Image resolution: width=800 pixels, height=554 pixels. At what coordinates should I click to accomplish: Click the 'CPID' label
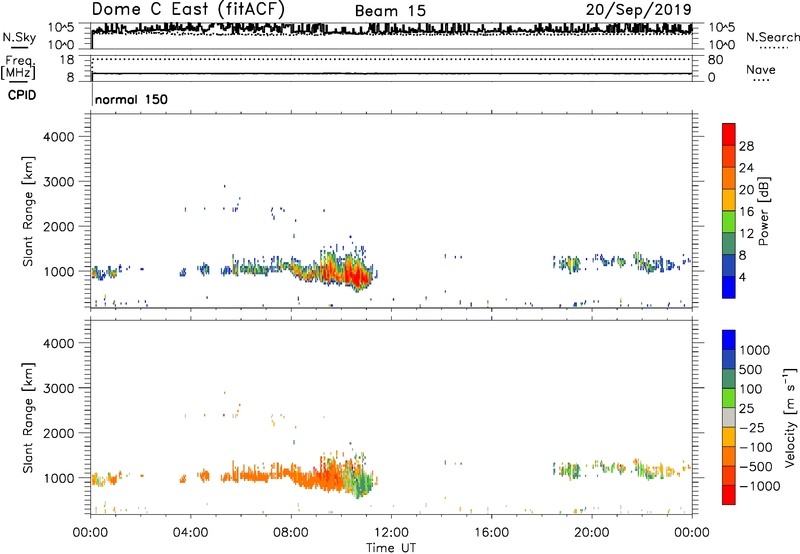point(22,95)
